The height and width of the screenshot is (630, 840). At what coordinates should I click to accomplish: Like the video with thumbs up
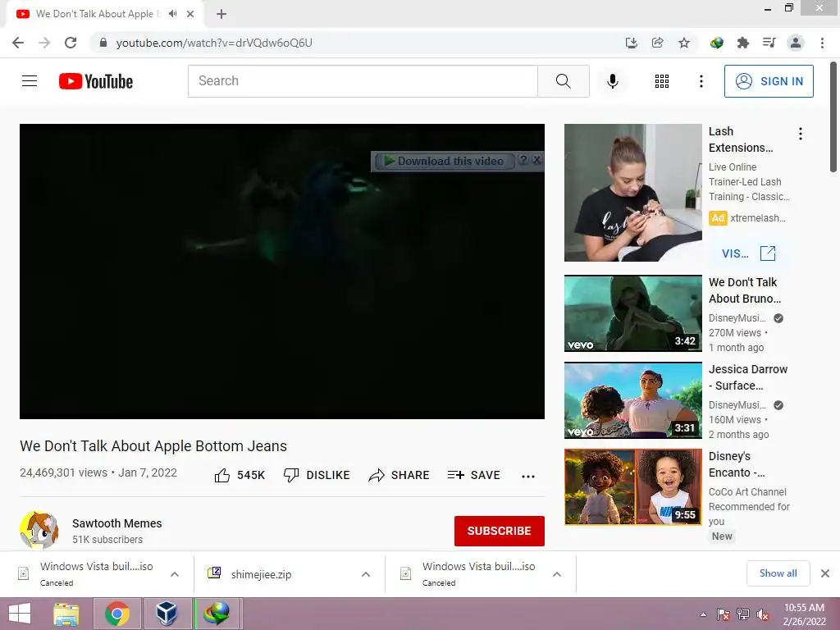240,475
